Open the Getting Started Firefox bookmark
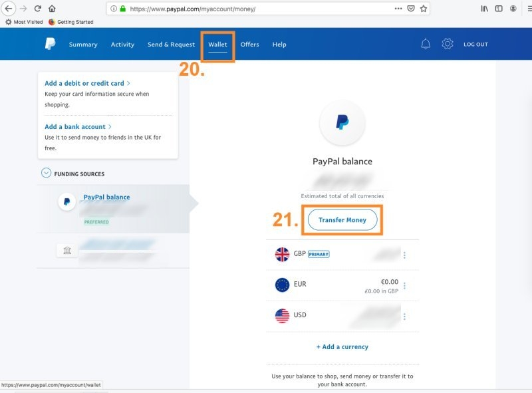This screenshot has width=532, height=393. (71, 22)
